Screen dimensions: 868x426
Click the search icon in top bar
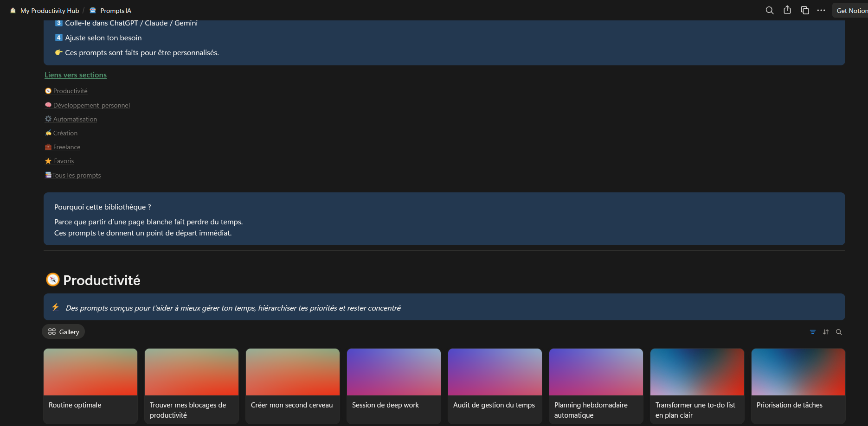tap(769, 10)
